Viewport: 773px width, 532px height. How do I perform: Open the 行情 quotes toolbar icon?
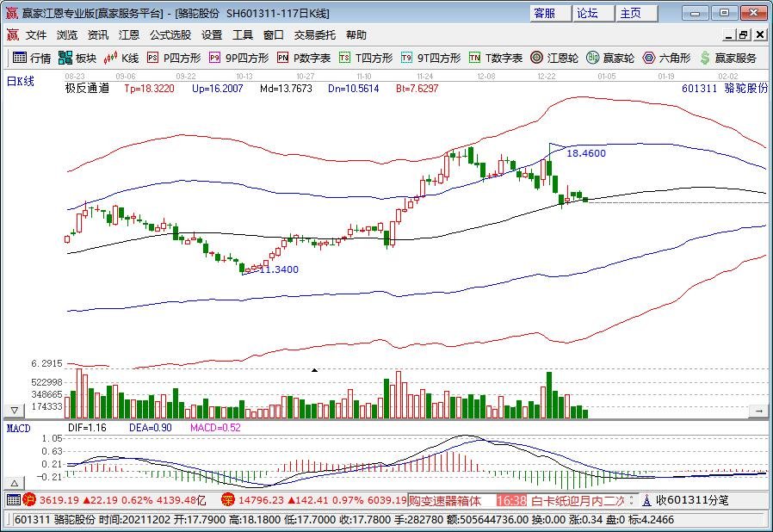(x=32, y=58)
